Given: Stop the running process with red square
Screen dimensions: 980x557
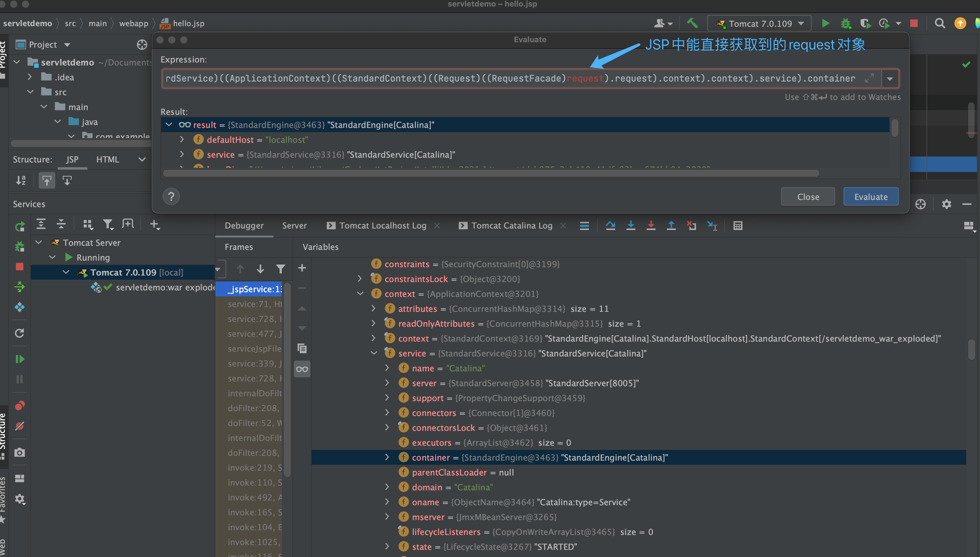Looking at the screenshot, I should coord(914,23).
